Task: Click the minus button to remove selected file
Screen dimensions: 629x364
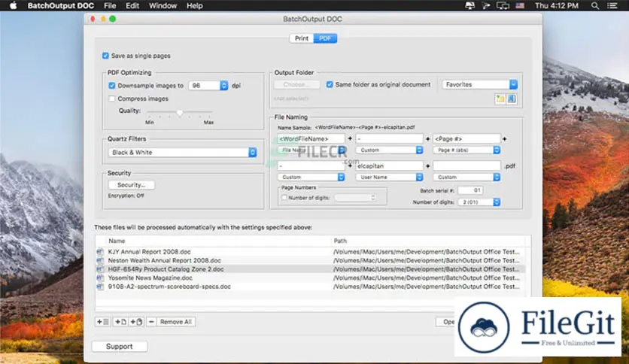Action: pyautogui.click(x=150, y=322)
